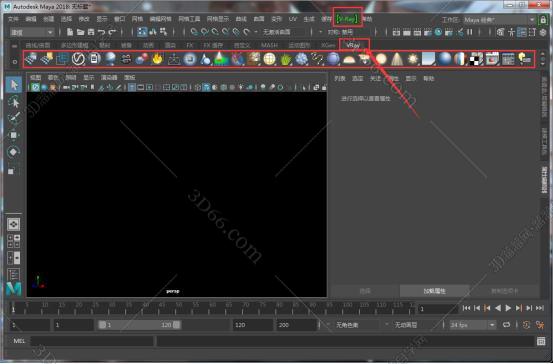
Task: Click the V-Ray spotlight cone icon
Action: [397, 59]
